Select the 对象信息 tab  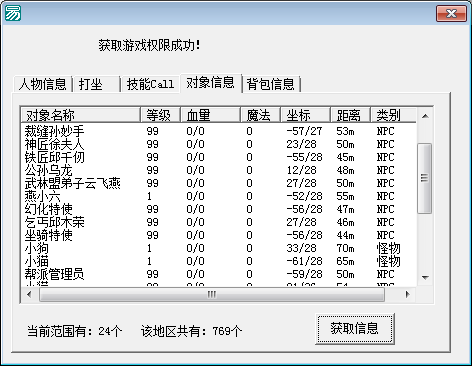pyautogui.click(x=210, y=83)
